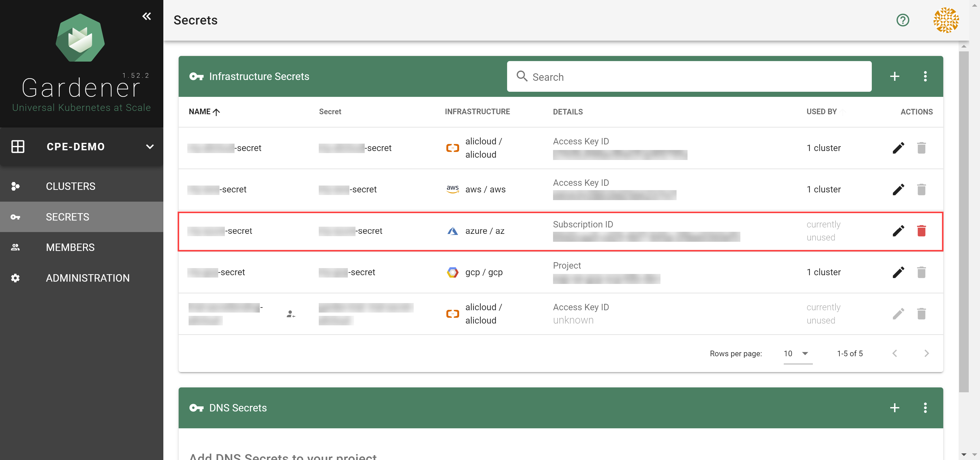Click the red delete icon for azure secret
Screen dimensions: 980x460
click(921, 231)
